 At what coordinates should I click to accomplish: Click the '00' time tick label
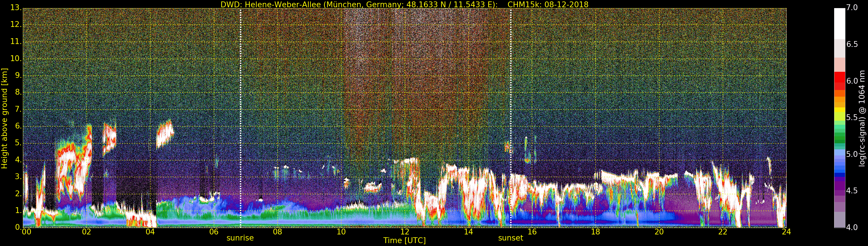click(x=26, y=232)
